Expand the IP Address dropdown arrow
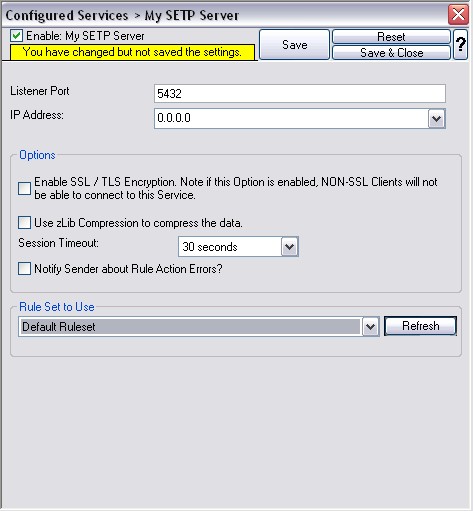This screenshot has width=473, height=511. (437, 118)
